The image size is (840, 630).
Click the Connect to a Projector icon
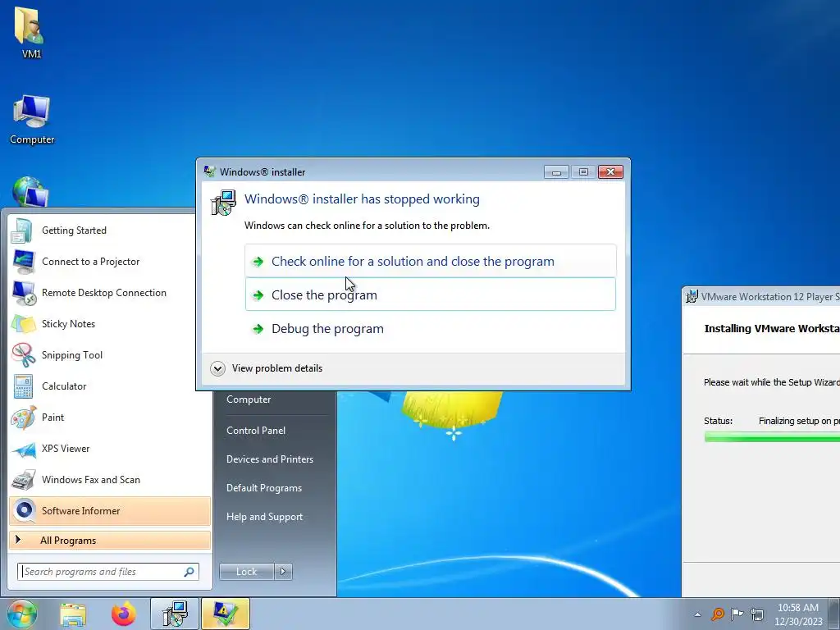[x=23, y=262]
